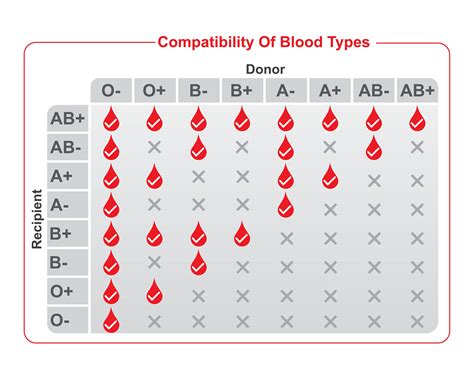
Task: Click the Donor label above the table
Action: (x=265, y=69)
